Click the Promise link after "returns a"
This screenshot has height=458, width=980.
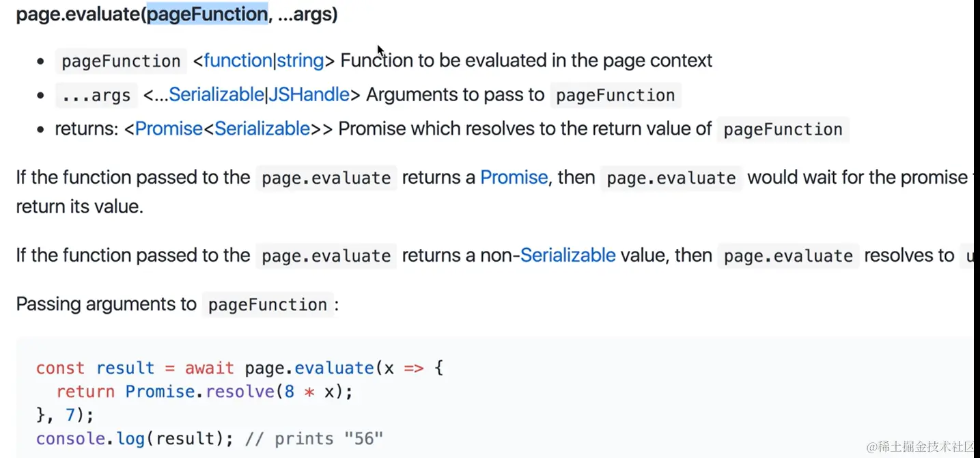coord(514,178)
